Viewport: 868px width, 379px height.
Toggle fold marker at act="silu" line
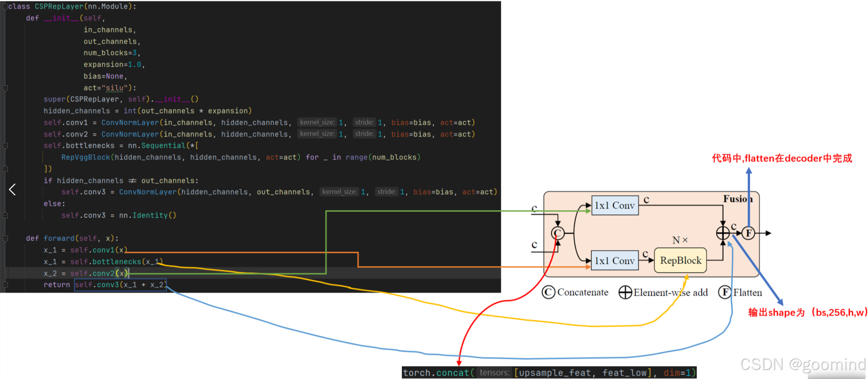[5, 88]
